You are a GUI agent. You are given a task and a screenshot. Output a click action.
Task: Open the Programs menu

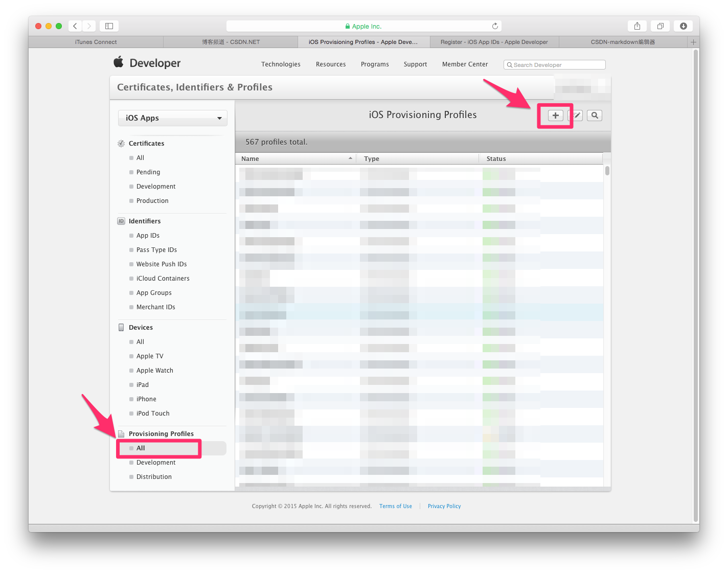click(x=375, y=64)
